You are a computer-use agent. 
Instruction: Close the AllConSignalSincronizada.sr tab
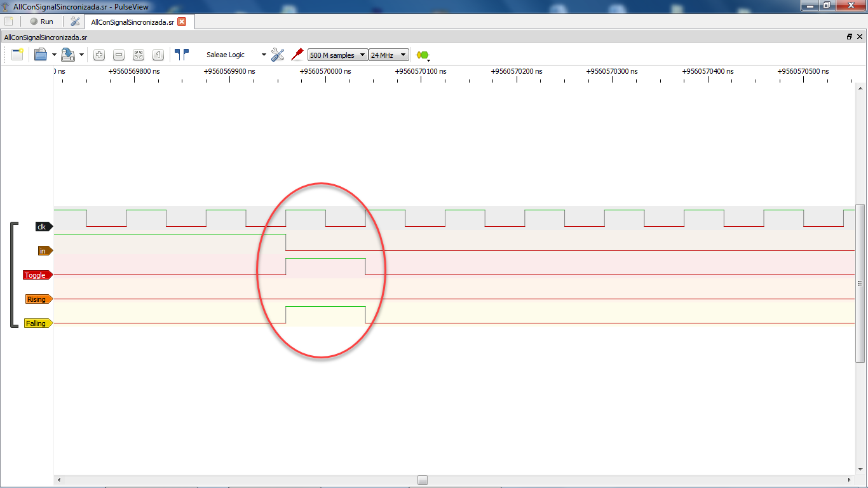(x=182, y=22)
